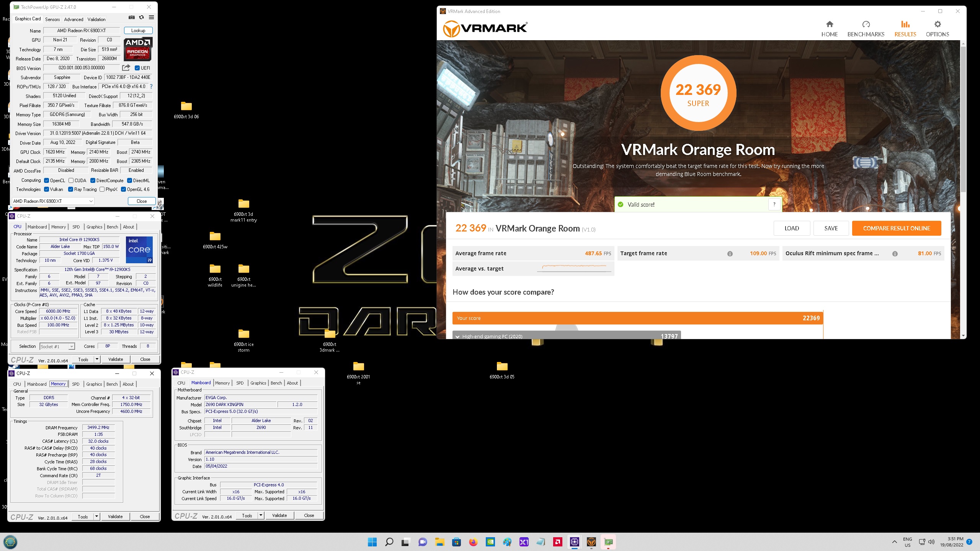Switch to the Sensors tab in GPU-Z
Viewport: 980px width, 551px height.
52,20
